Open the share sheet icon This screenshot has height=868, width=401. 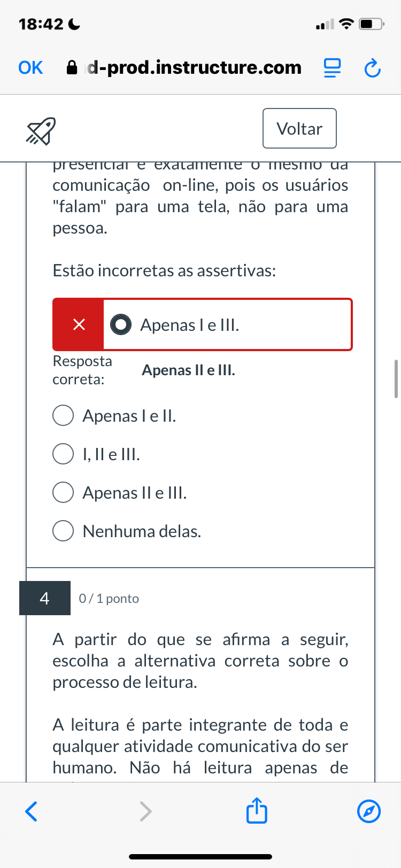257,810
